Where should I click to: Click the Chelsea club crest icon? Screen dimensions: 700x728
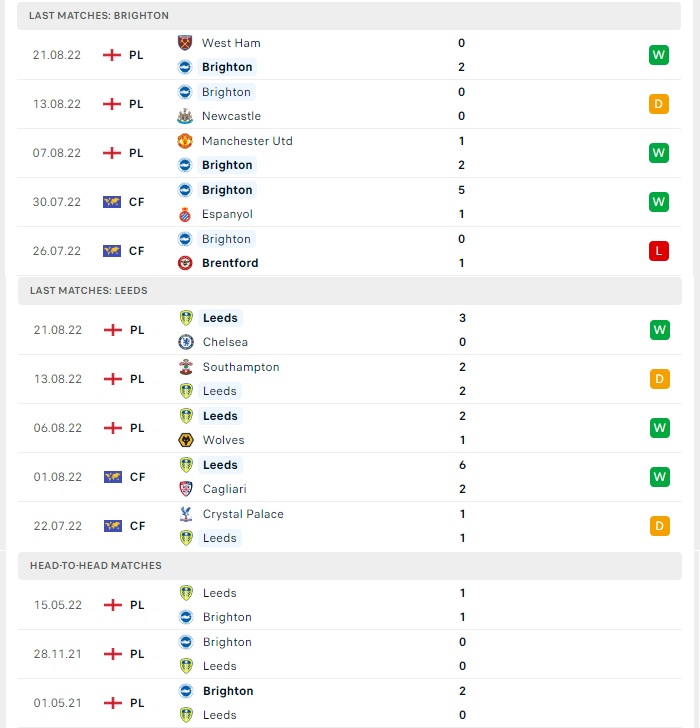pos(186,342)
